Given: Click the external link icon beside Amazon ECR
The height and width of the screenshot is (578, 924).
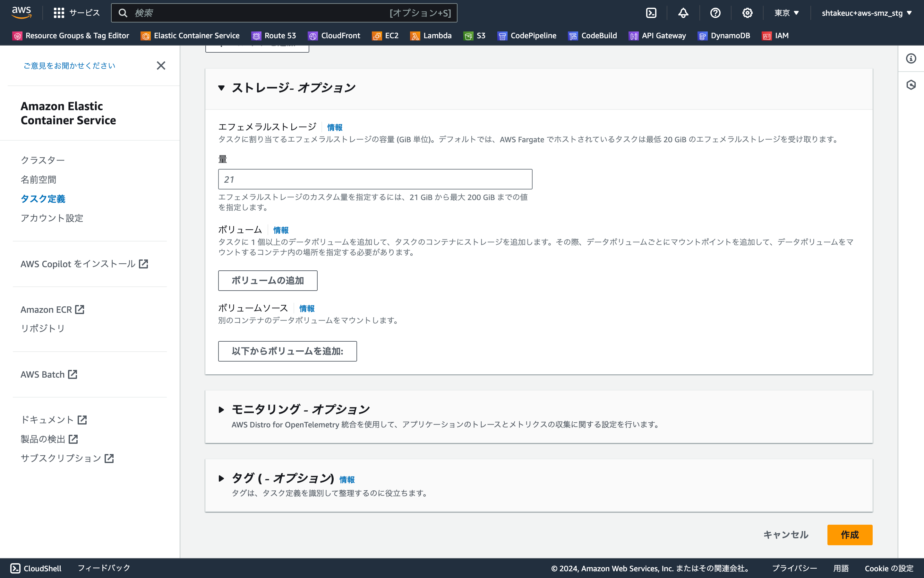Looking at the screenshot, I should (x=80, y=309).
